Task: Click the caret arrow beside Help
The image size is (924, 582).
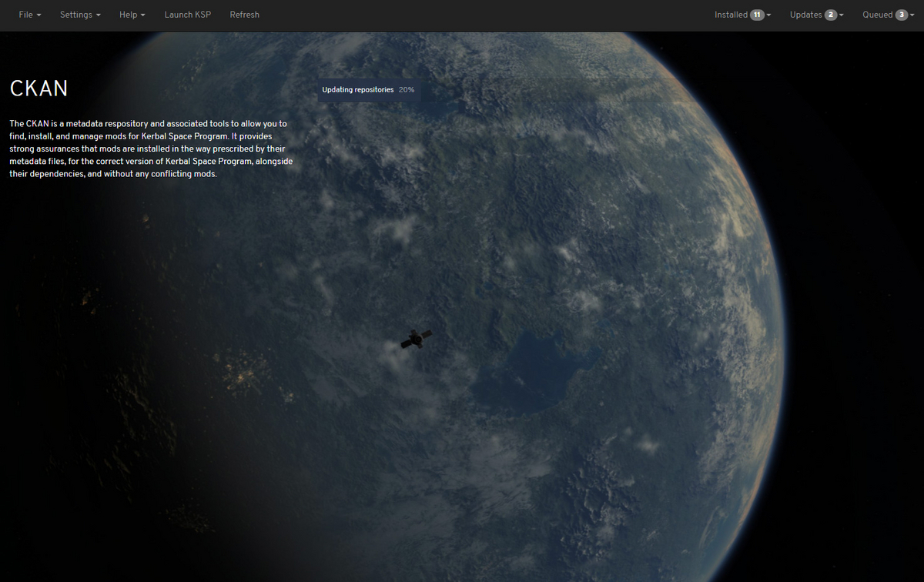Action: [144, 15]
